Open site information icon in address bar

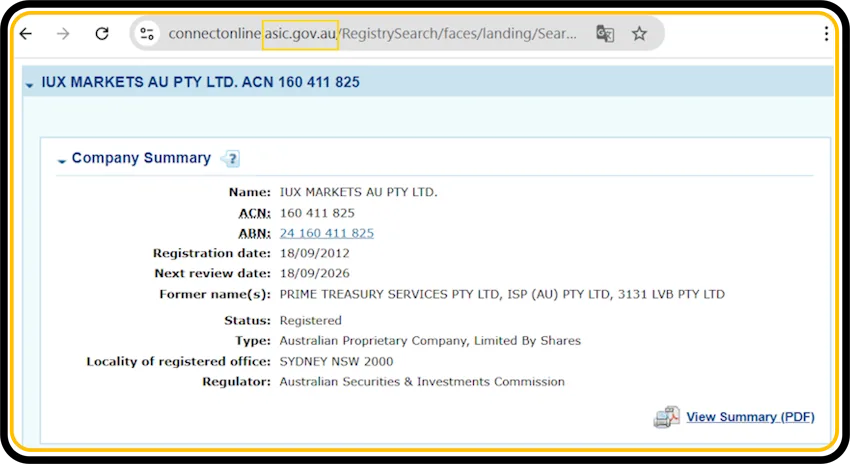(147, 34)
